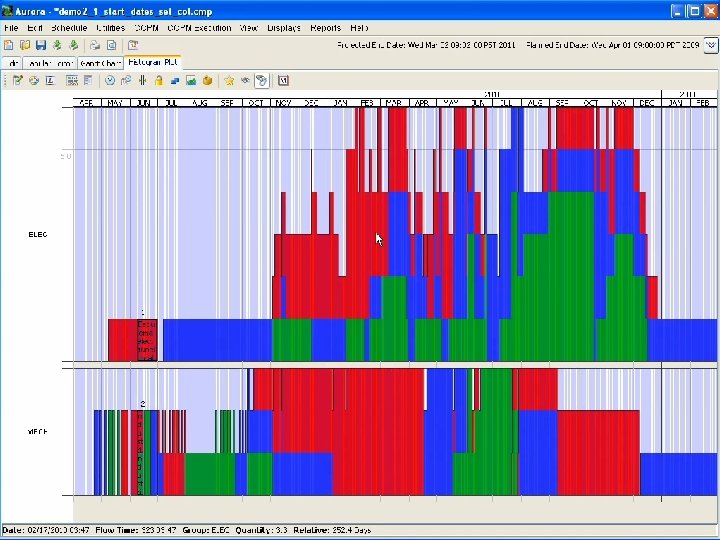Click the new document icon in the main toolbar
Screen dimensions: 720x540
pyautogui.click(x=8, y=45)
